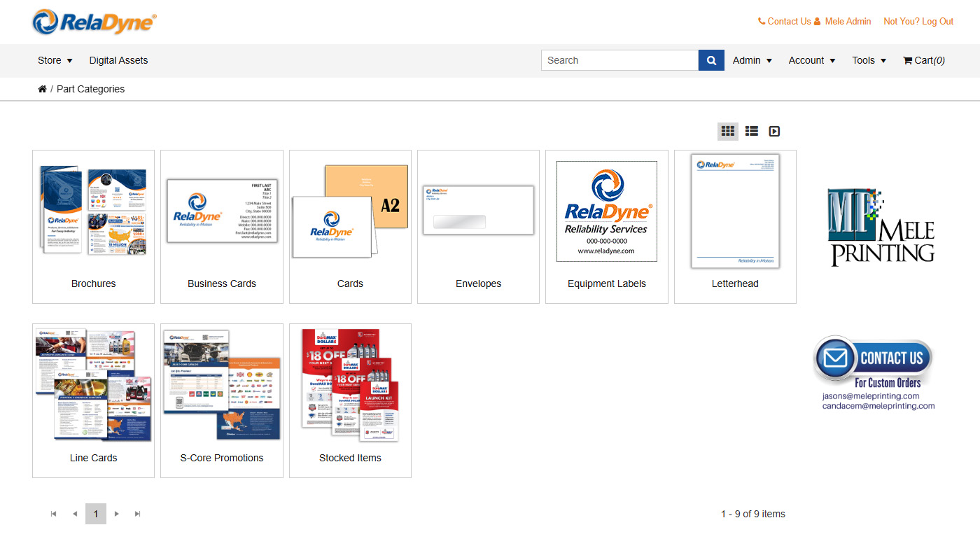Switch to grid view layout
The image size is (980, 560).
(x=727, y=131)
